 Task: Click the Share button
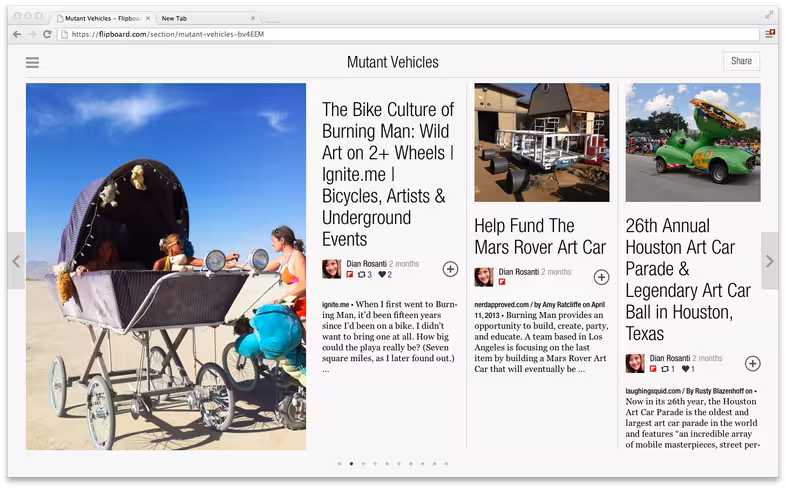(741, 61)
